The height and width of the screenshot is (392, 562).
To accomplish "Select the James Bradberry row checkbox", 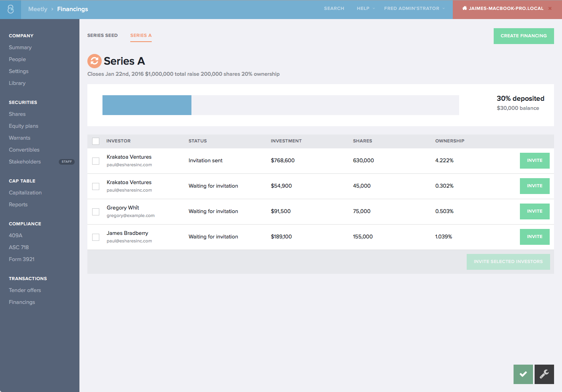I will click(x=96, y=237).
